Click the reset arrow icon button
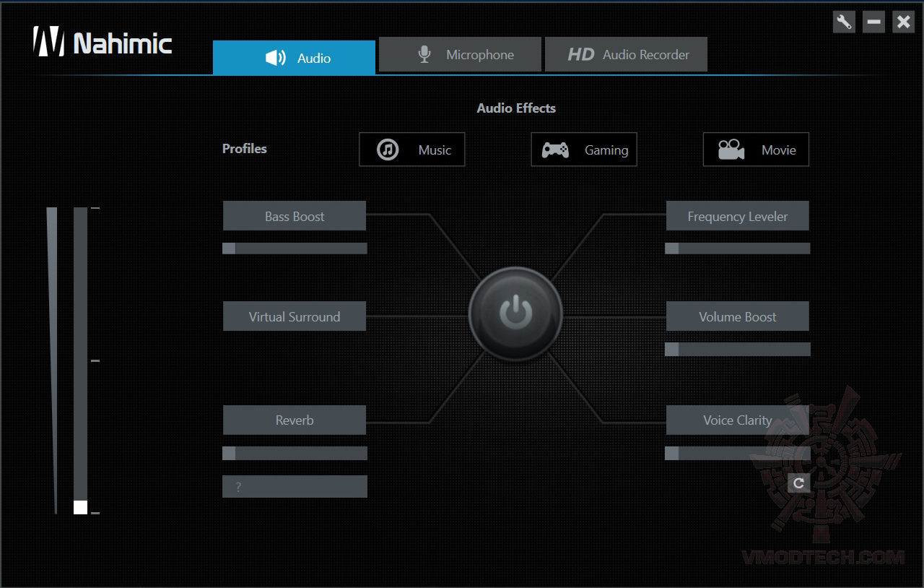 coord(798,483)
